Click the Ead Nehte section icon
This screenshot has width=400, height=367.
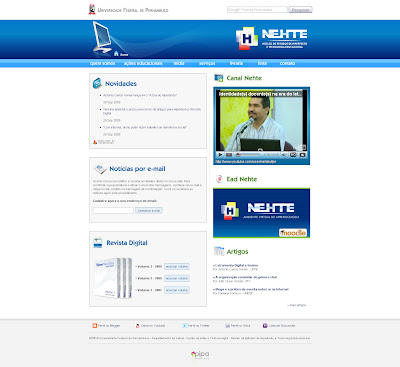[219, 179]
